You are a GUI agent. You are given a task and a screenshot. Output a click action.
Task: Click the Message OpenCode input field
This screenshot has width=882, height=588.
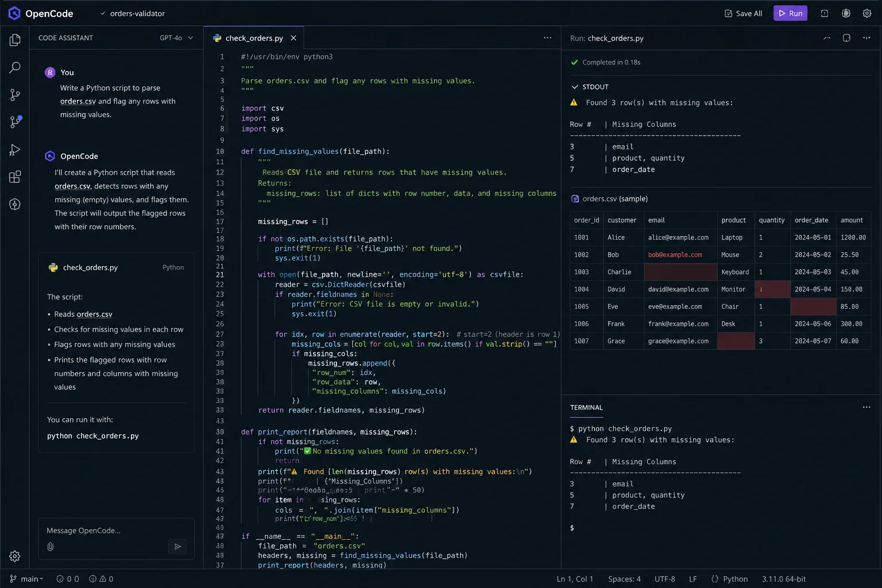coord(116,531)
